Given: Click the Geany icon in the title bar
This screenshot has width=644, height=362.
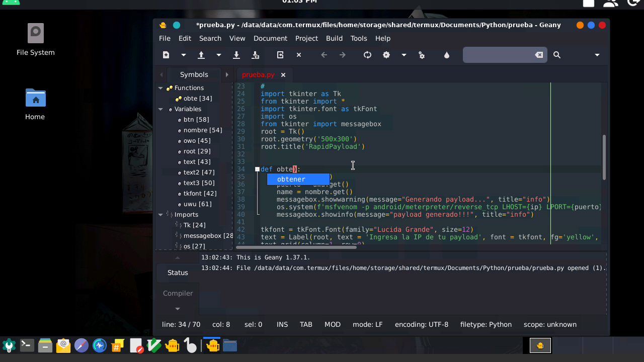Looking at the screenshot, I should (x=163, y=25).
